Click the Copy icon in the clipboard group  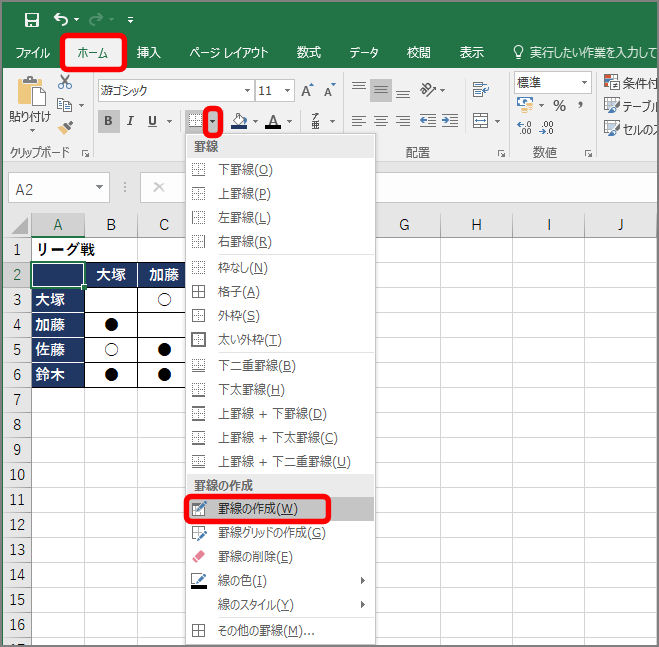(65, 105)
